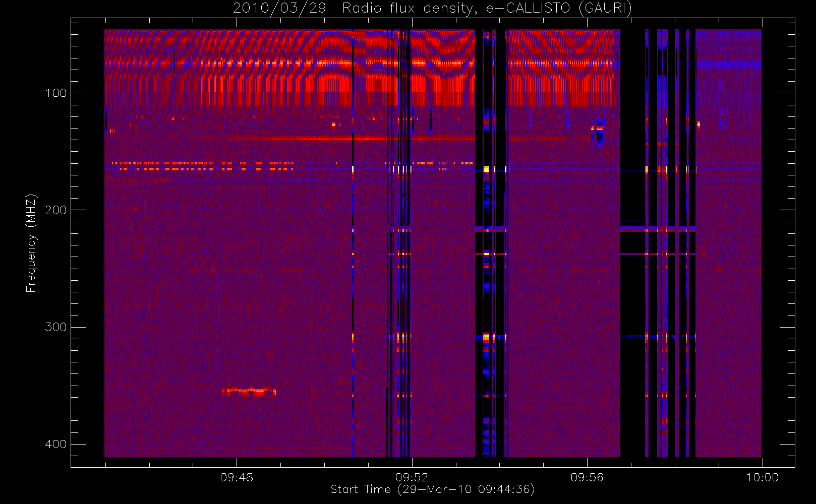Click the 09:52 time tick label
The image size is (816, 504).
pyautogui.click(x=412, y=477)
